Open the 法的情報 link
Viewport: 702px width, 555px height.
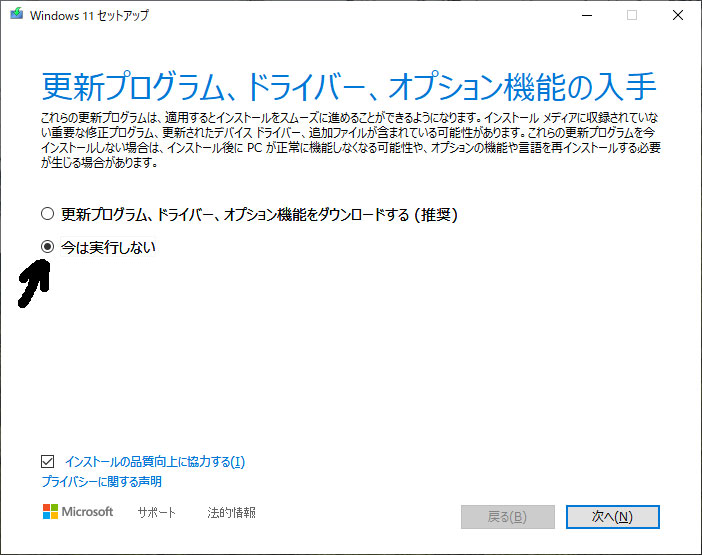(x=231, y=512)
